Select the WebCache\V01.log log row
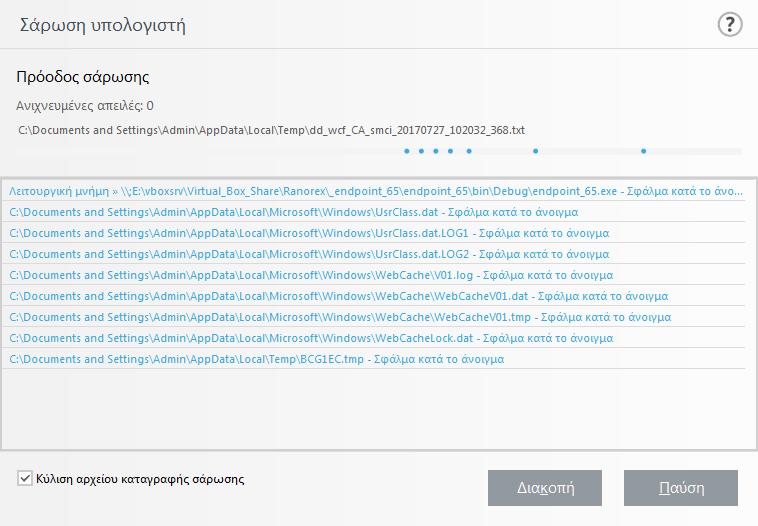The width and height of the screenshot is (758, 526). point(373,275)
